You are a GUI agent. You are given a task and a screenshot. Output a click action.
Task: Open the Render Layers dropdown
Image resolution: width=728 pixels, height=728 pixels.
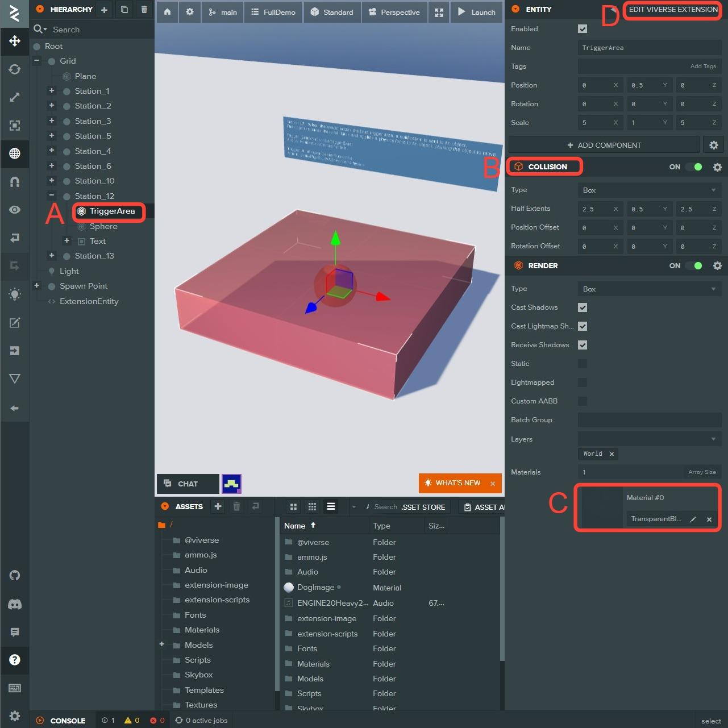(649, 439)
